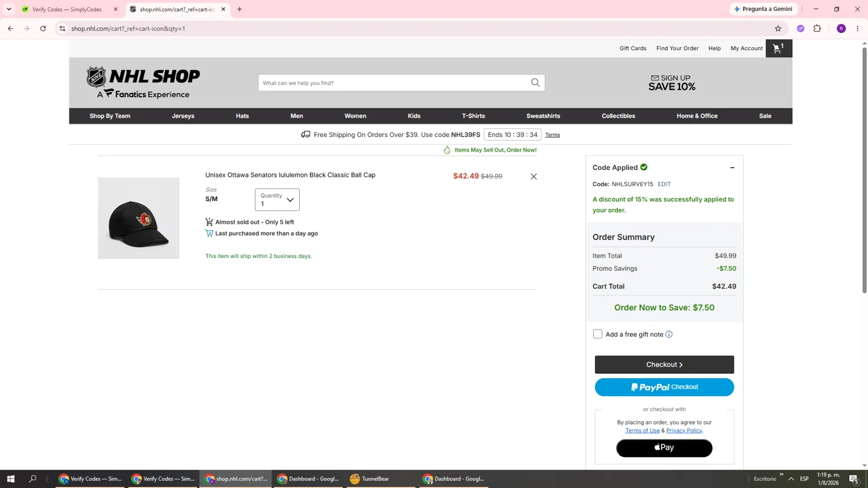Image resolution: width=868 pixels, height=488 pixels.
Task: Open the Sale menu
Action: pos(765,116)
